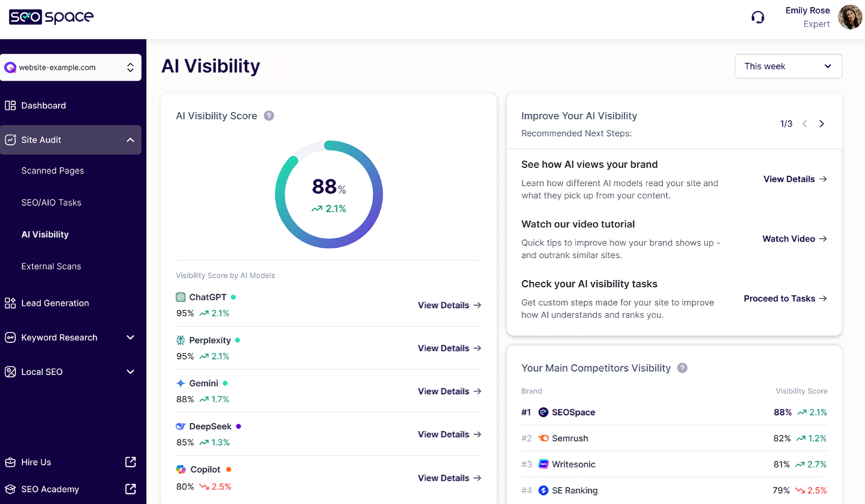Viewport: 865px width, 504px height.
Task: Click the SEOSpace logo in top left
Action: pos(51,17)
